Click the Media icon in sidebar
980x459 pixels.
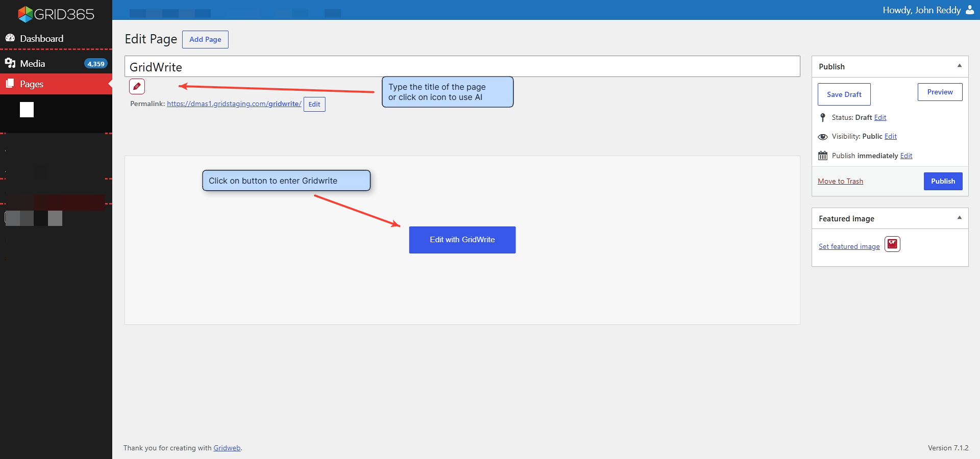(x=10, y=63)
